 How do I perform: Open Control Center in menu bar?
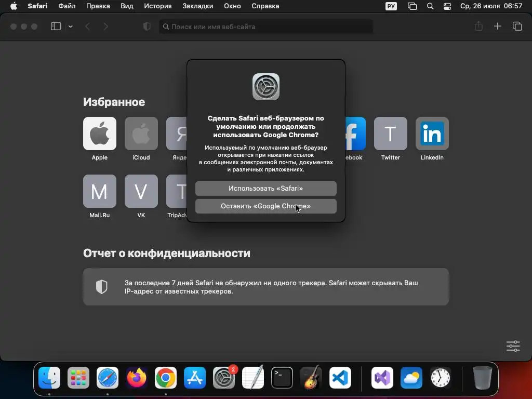pos(447,6)
